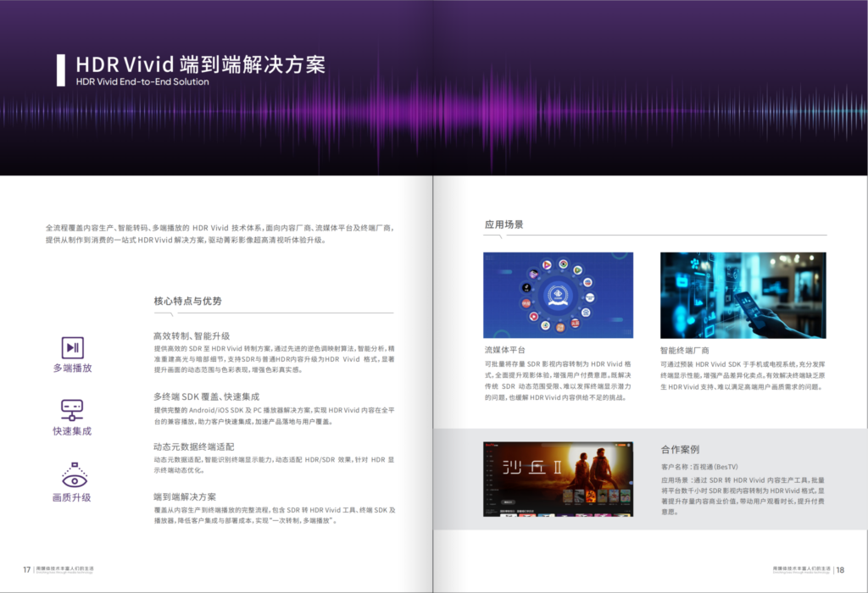Screen dimensions: 868x593
Task: Click the HDR Vivid End-to-End Solution subtitle
Action: click(142, 82)
